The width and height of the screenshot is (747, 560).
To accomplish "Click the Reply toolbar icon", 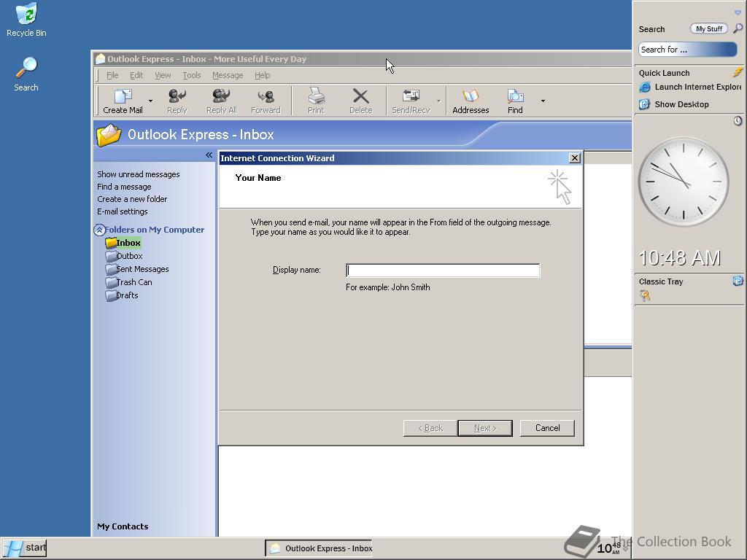I will pyautogui.click(x=177, y=97).
